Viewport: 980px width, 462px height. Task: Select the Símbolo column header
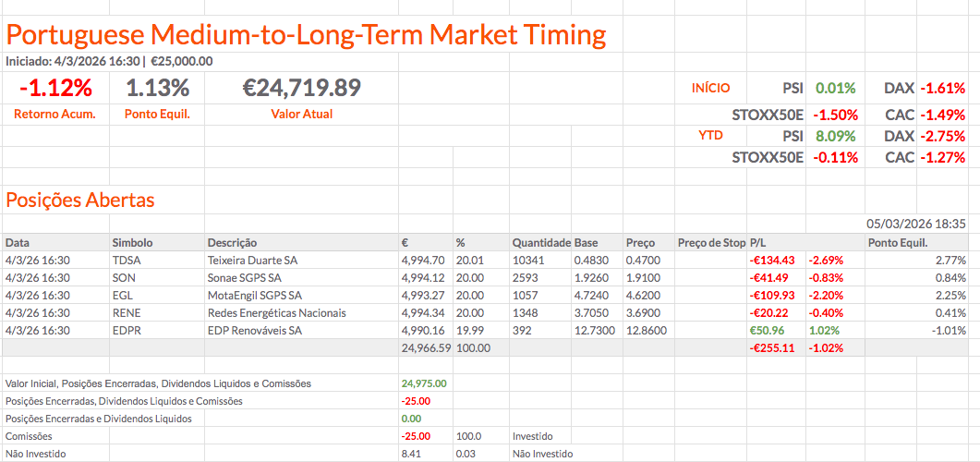pos(132,243)
